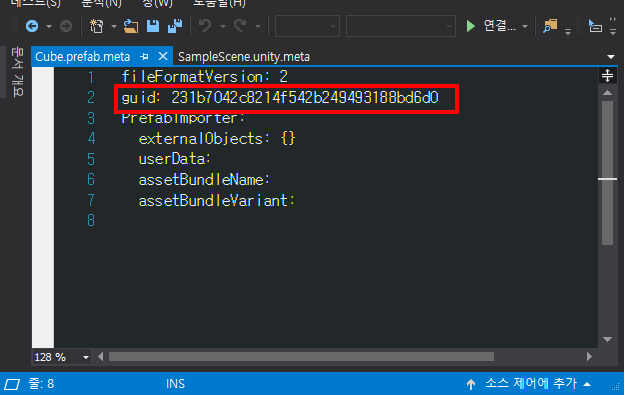Screen dimensions: 624x395
Task: Click the horizontal scrollbar thumb
Action: (301, 357)
